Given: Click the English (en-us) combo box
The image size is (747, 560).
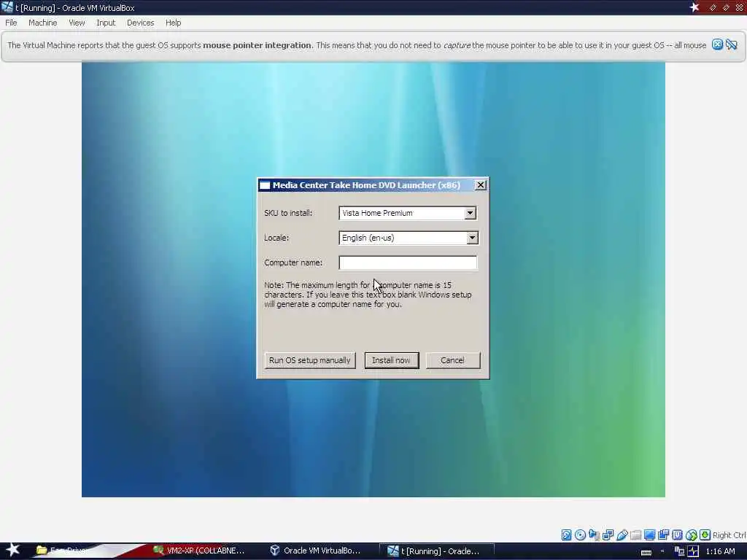Looking at the screenshot, I should [x=409, y=238].
